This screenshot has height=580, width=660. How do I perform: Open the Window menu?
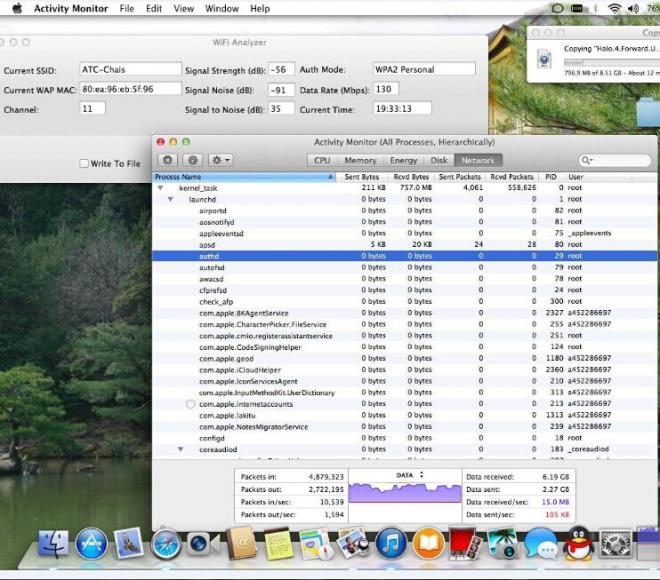pos(222,8)
